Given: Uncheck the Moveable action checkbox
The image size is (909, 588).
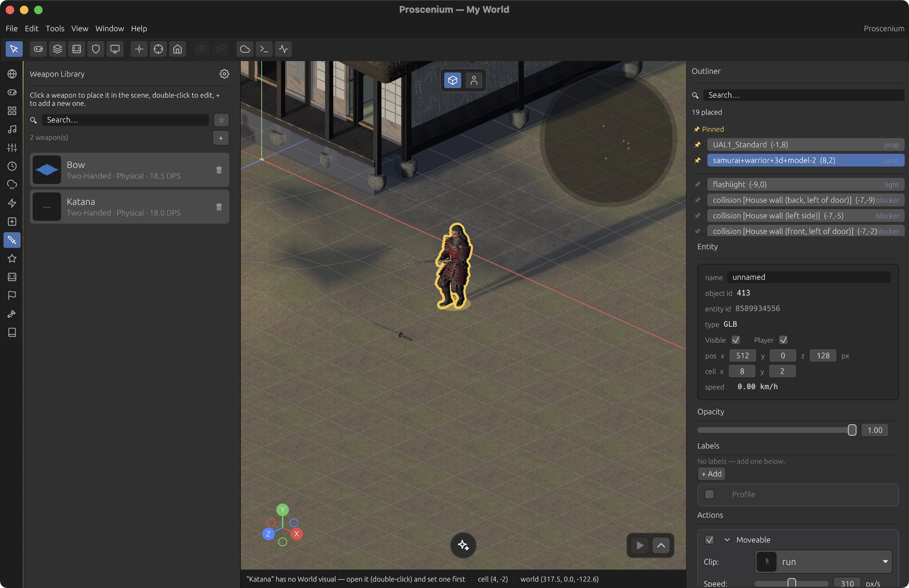Looking at the screenshot, I should pyautogui.click(x=709, y=539).
